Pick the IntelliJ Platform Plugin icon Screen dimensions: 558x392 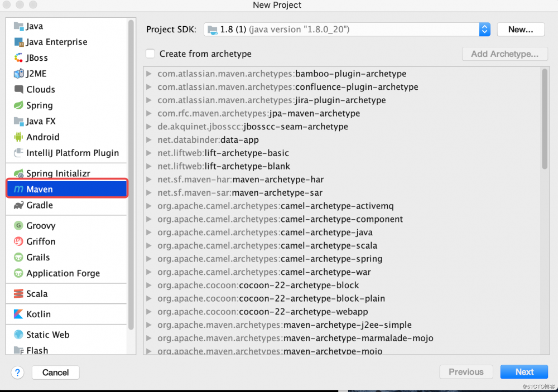tap(18, 153)
